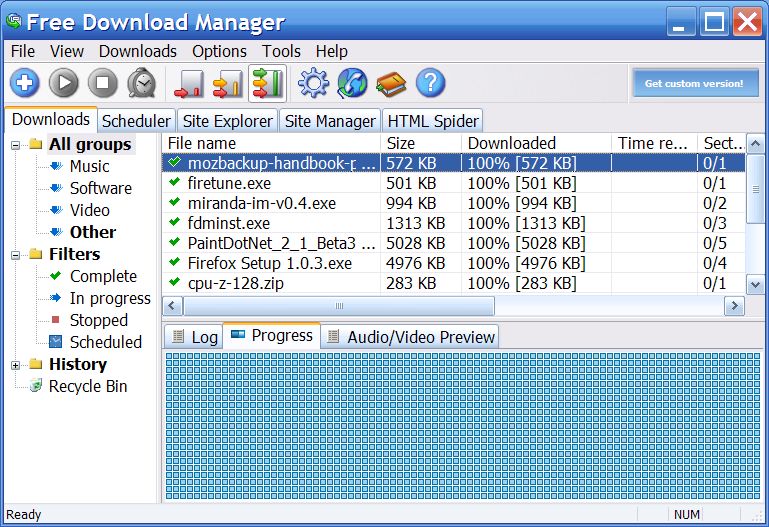Select the Software group arrow icon
769x527 pixels.
[x=56, y=188]
